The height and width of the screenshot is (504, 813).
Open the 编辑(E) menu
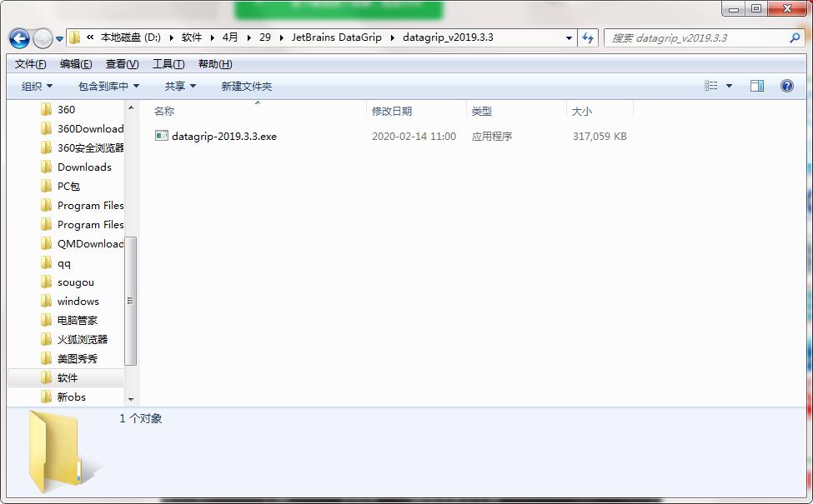76,63
